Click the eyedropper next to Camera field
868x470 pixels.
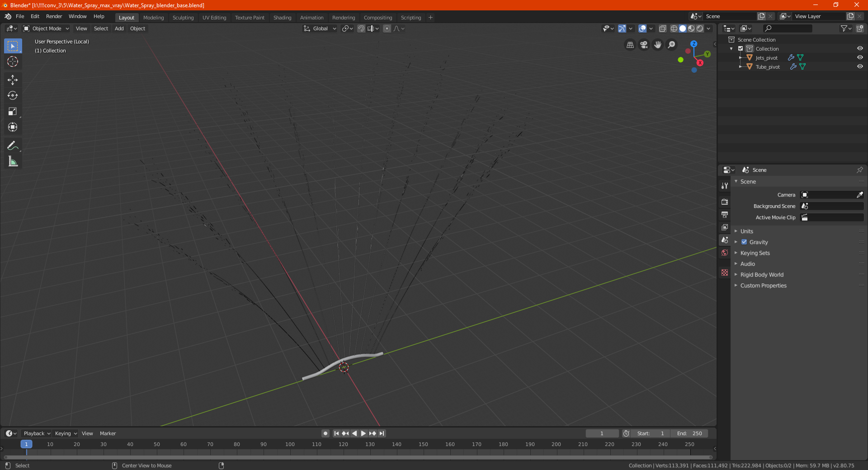pyautogui.click(x=859, y=195)
